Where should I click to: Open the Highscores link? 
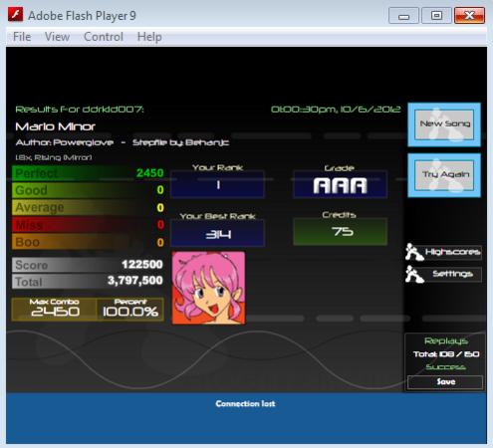pyautogui.click(x=453, y=252)
